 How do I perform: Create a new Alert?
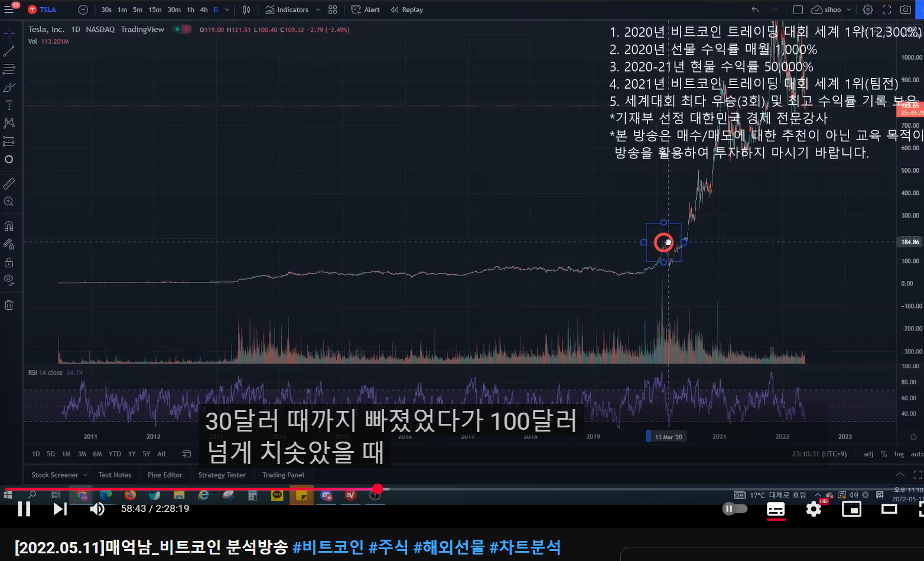[x=366, y=9]
